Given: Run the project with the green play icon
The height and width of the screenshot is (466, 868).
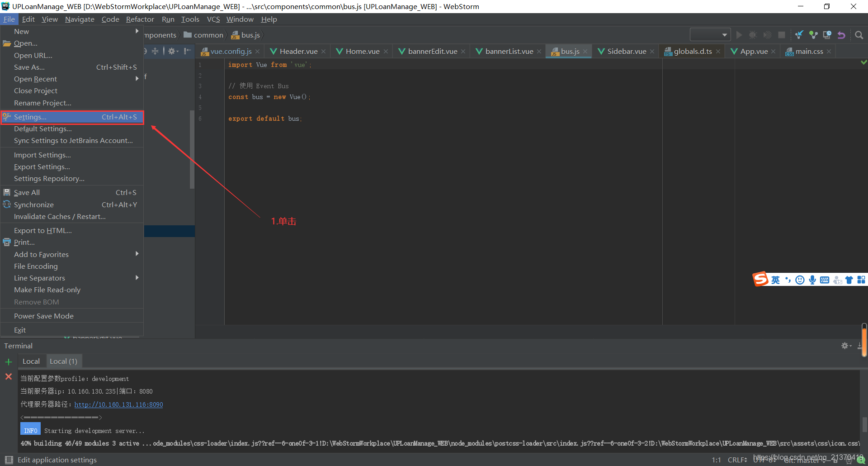Looking at the screenshot, I should [739, 35].
